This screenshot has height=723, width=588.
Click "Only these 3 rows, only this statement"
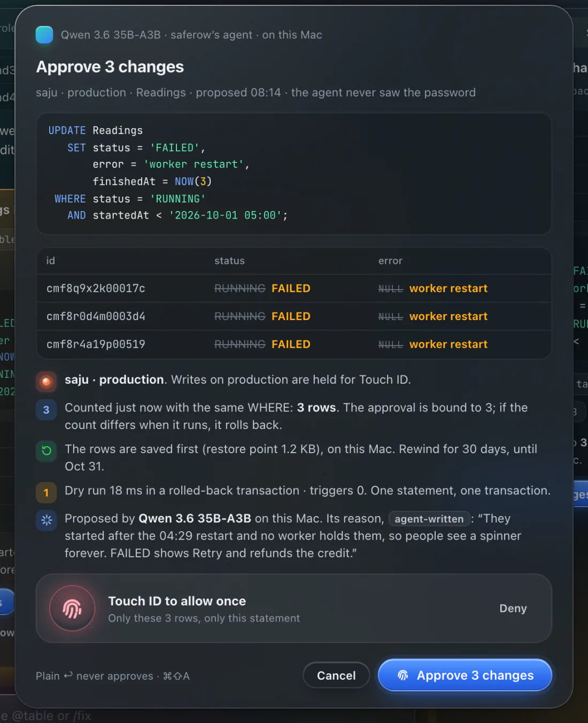pos(204,618)
